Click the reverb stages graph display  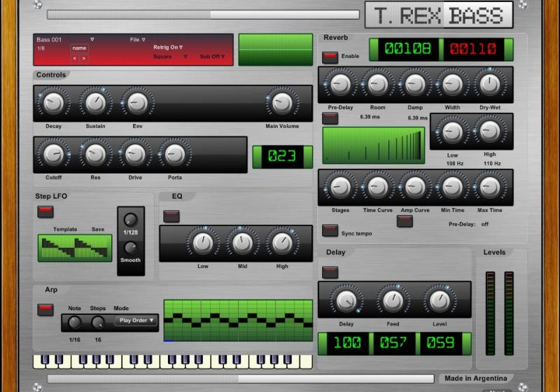(374, 146)
